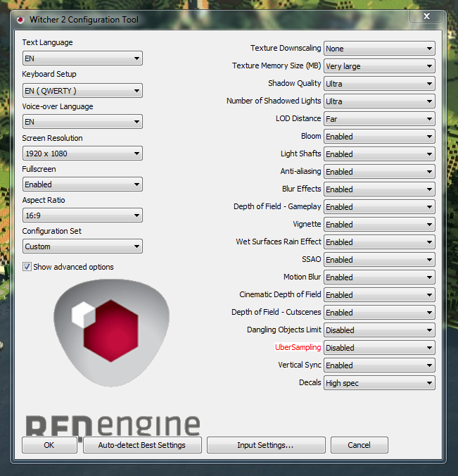
Task: Click the Dangling Objects Limit label
Action: click(284, 330)
